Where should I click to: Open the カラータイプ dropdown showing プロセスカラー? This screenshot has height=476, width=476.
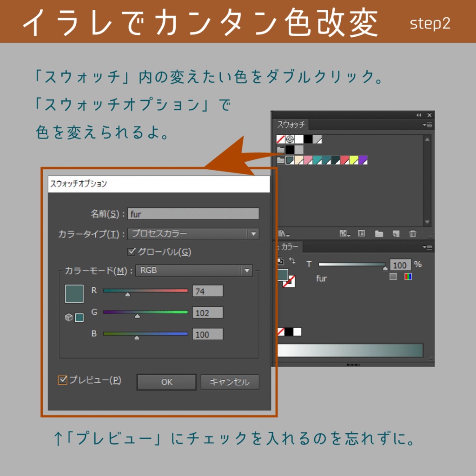click(x=194, y=234)
